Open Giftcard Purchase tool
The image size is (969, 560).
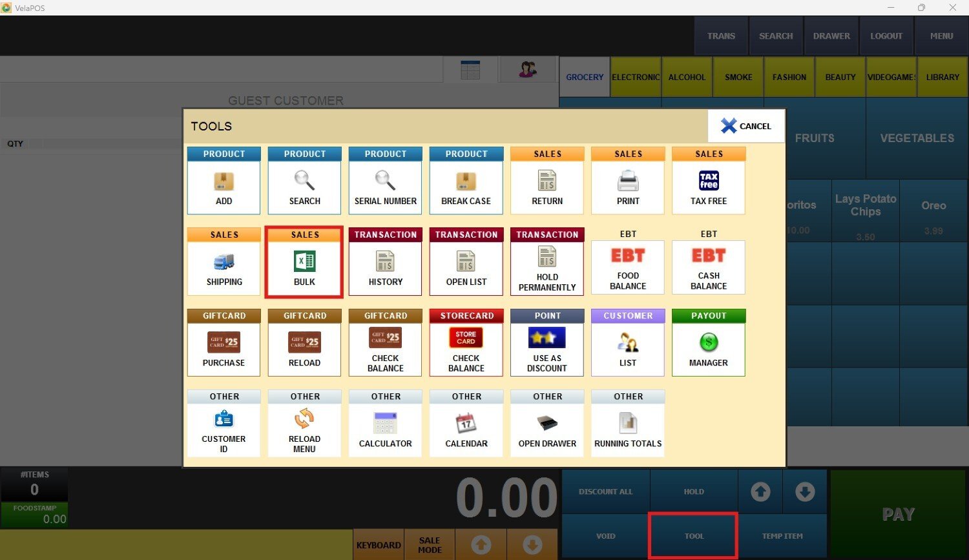(x=224, y=344)
